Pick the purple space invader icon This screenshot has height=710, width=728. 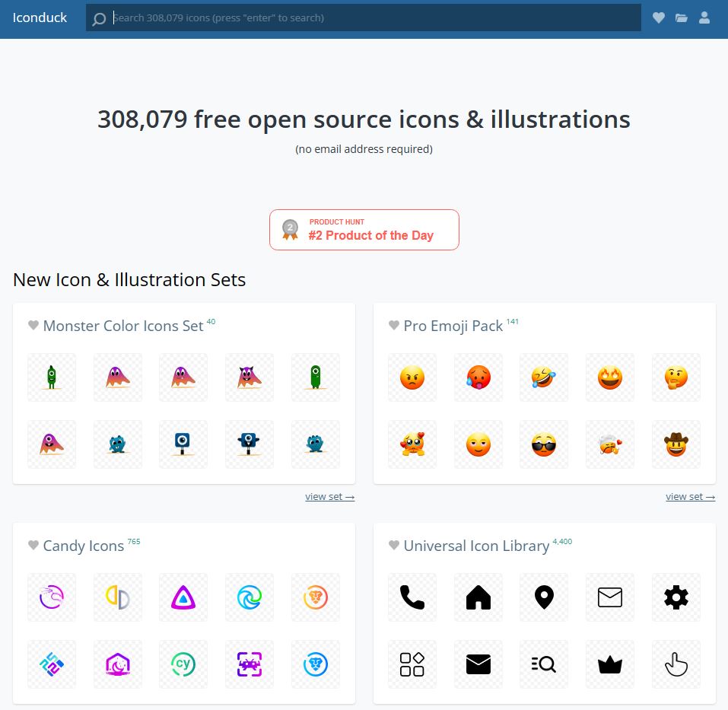250,664
